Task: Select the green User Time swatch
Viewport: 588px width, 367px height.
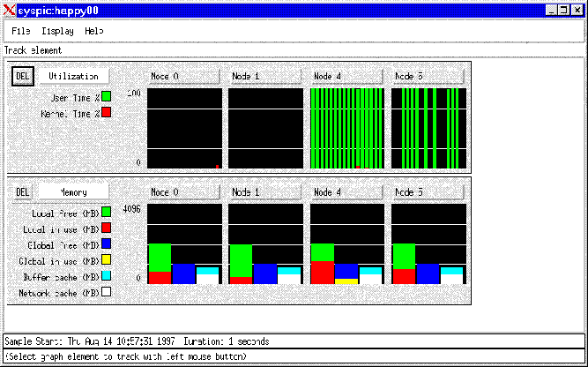Action: [106, 96]
